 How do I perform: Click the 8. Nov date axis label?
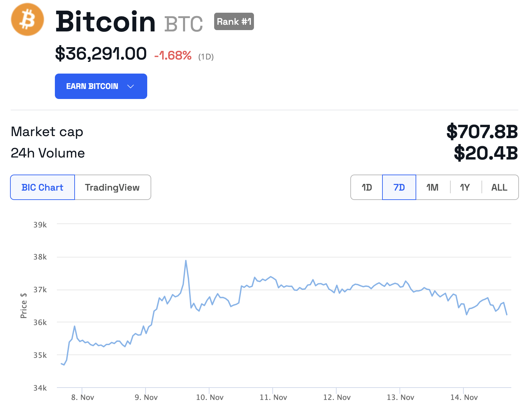tap(83, 397)
